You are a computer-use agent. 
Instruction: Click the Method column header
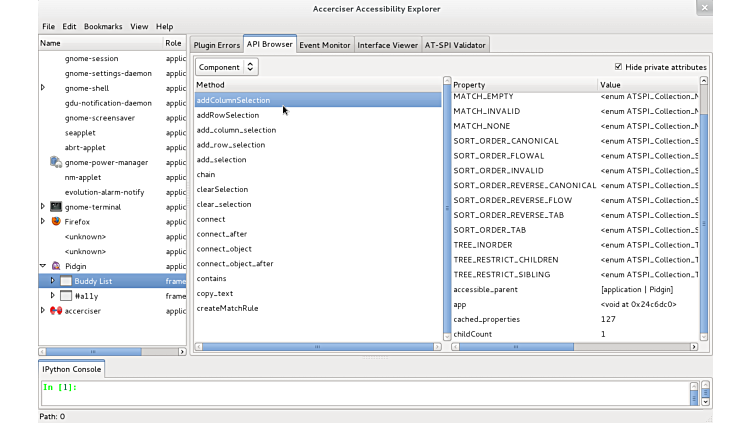pyautogui.click(x=316, y=85)
